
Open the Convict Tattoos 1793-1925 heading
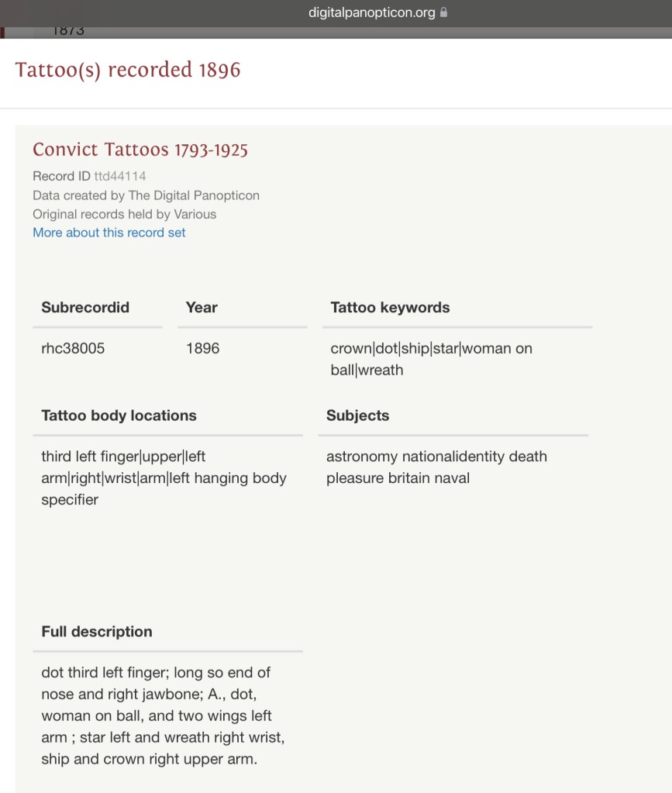click(140, 150)
